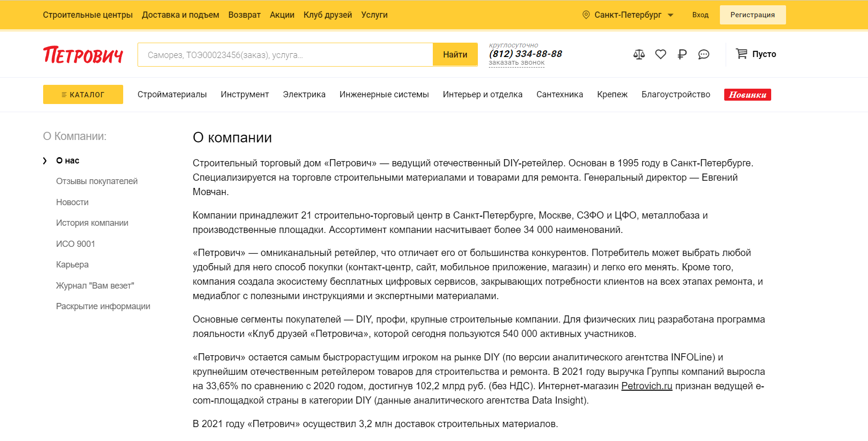
Task: Open Клуб друзей in top bar
Action: coord(328,15)
